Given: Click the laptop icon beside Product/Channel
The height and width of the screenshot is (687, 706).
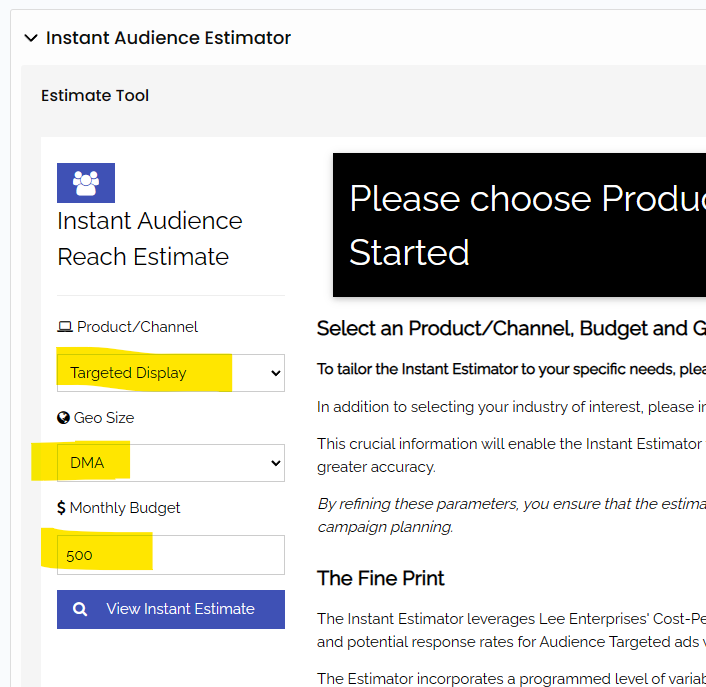Looking at the screenshot, I should [x=65, y=327].
